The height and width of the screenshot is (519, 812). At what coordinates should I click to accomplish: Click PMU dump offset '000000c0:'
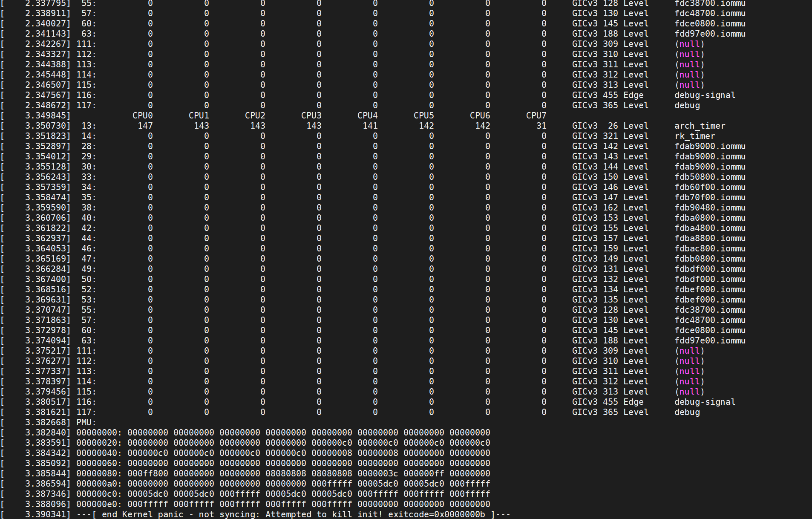point(99,494)
